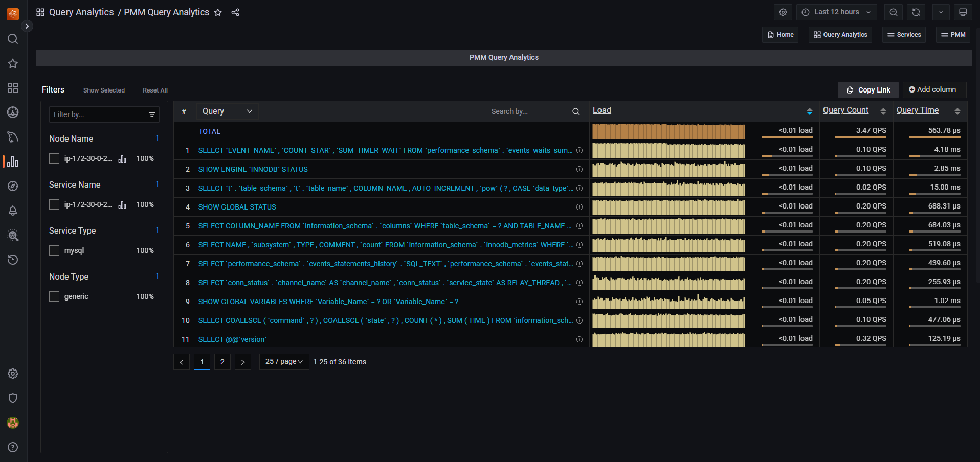
Task: Expand the sidebar menu arrow
Action: (x=27, y=26)
